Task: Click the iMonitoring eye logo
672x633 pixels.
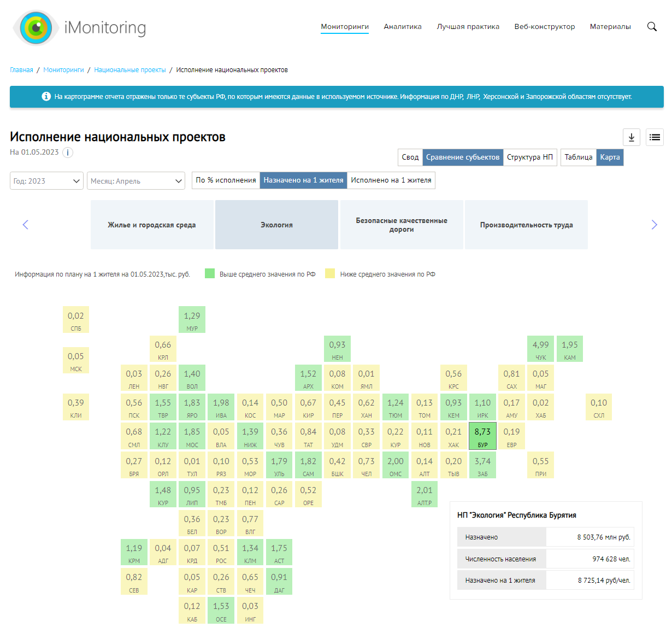Action: click(x=36, y=27)
